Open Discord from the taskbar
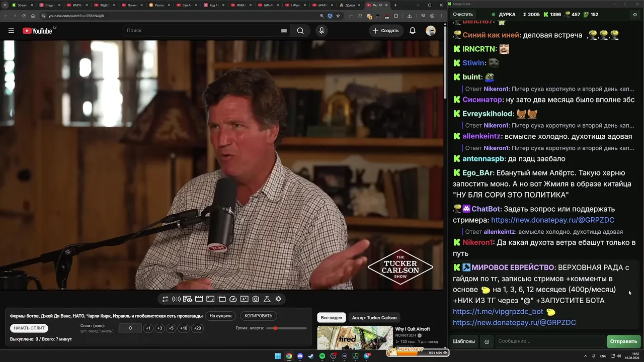The image size is (644, 362). 300,356
